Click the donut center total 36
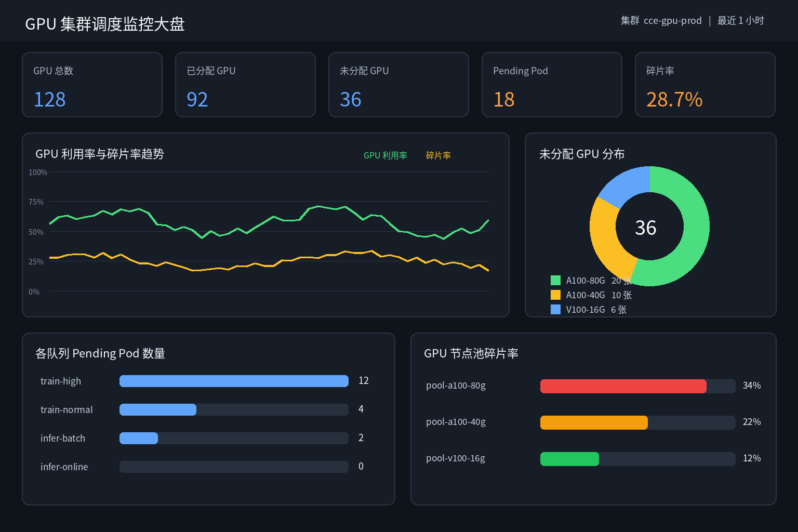 tap(646, 228)
